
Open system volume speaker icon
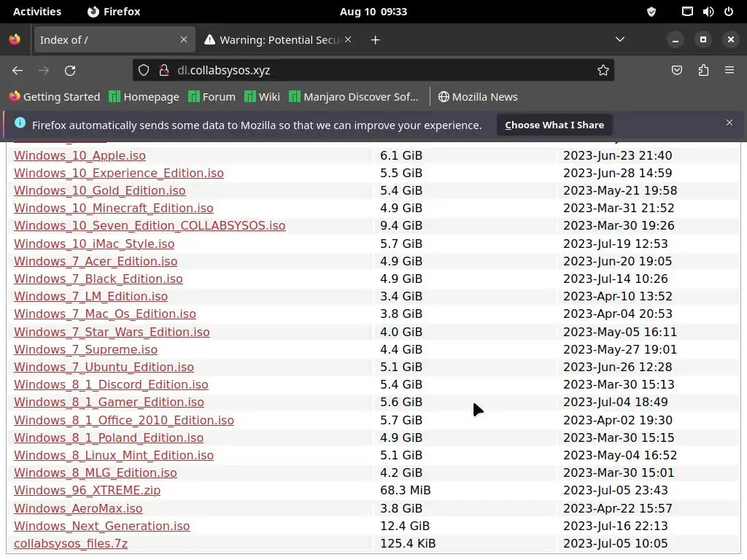[x=708, y=12]
